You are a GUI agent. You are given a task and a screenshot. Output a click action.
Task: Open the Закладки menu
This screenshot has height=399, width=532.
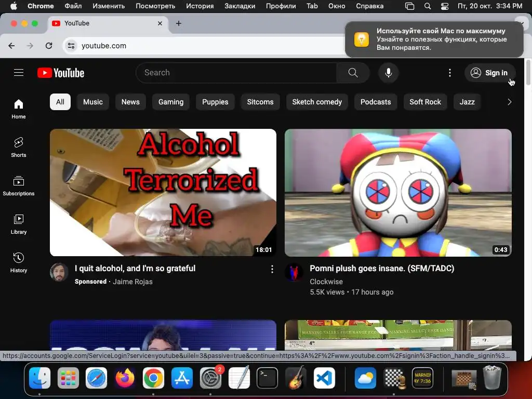click(x=240, y=6)
